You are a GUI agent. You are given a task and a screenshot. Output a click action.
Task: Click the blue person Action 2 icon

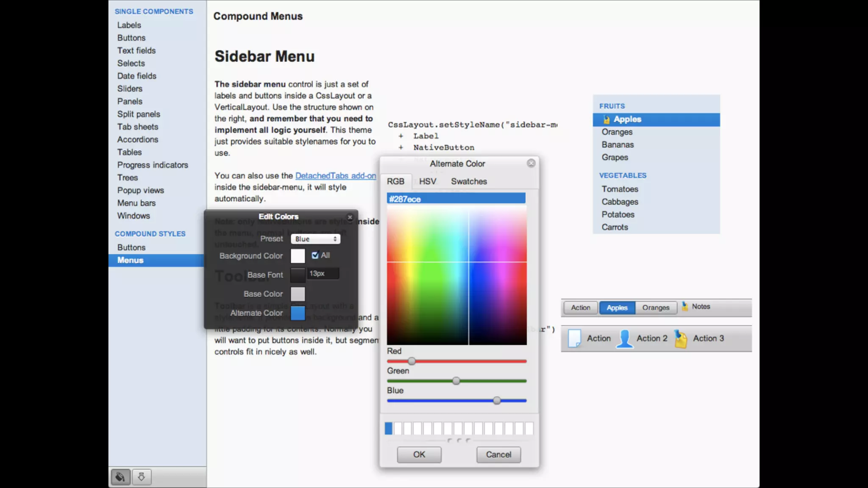624,338
